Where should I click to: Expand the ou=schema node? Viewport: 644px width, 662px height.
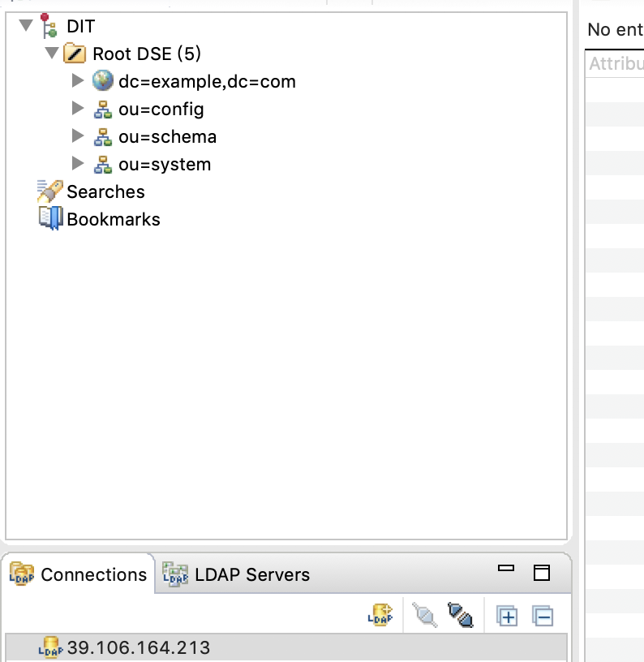[77, 136]
